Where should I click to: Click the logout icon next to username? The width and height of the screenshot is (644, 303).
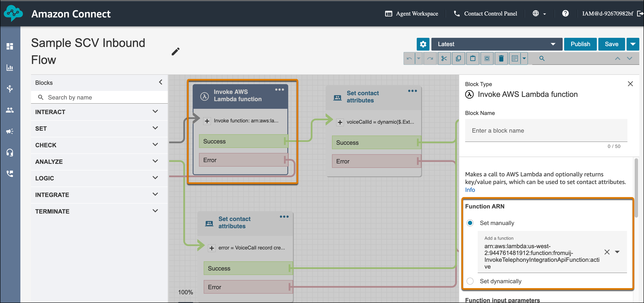(x=640, y=13)
